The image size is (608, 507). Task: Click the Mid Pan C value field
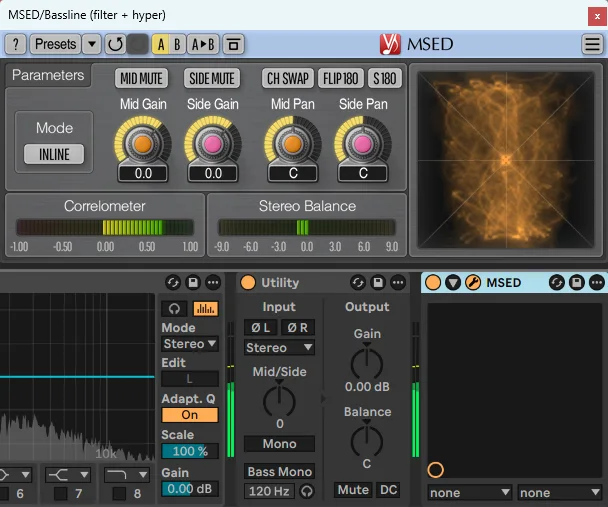293,173
